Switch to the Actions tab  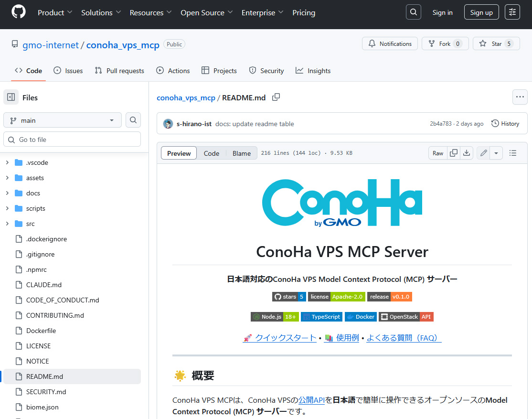tap(173, 71)
